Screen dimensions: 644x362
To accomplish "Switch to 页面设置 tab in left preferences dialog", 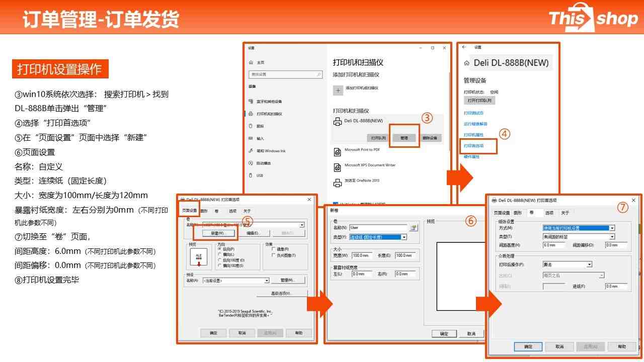I will pos(190,210).
